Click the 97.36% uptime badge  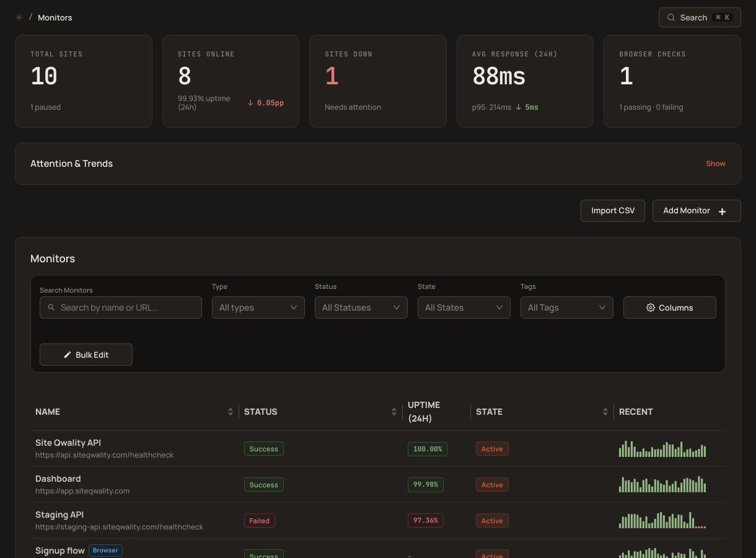tap(426, 521)
